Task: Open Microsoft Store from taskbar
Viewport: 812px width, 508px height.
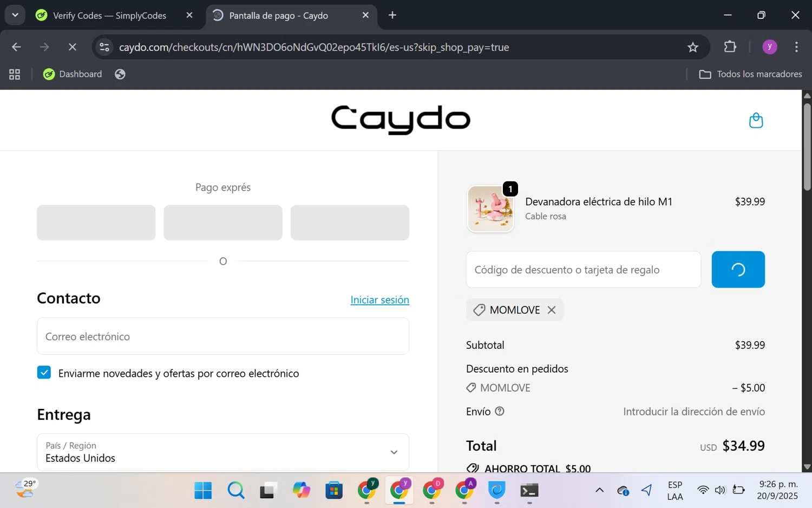Action: pos(334,491)
